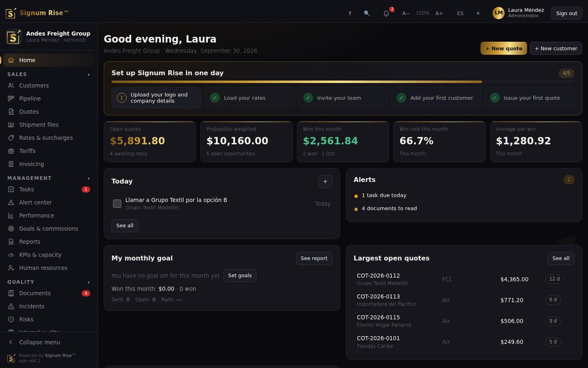
Task: Click the Performance chart icon
Action: (x=11, y=215)
